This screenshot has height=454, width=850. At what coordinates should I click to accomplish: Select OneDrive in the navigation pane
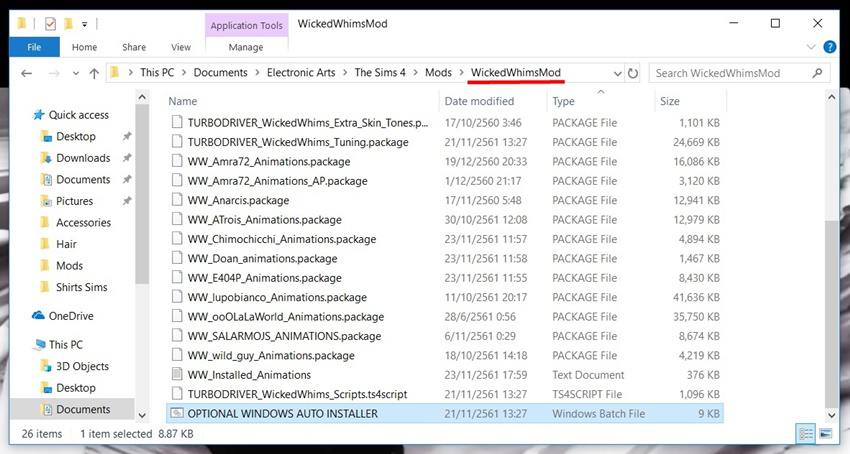[70, 316]
